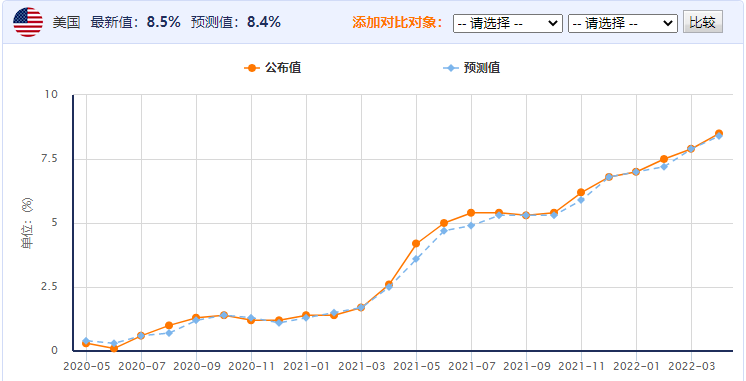Click the blue forecast point at 2021-05

pyautogui.click(x=416, y=259)
